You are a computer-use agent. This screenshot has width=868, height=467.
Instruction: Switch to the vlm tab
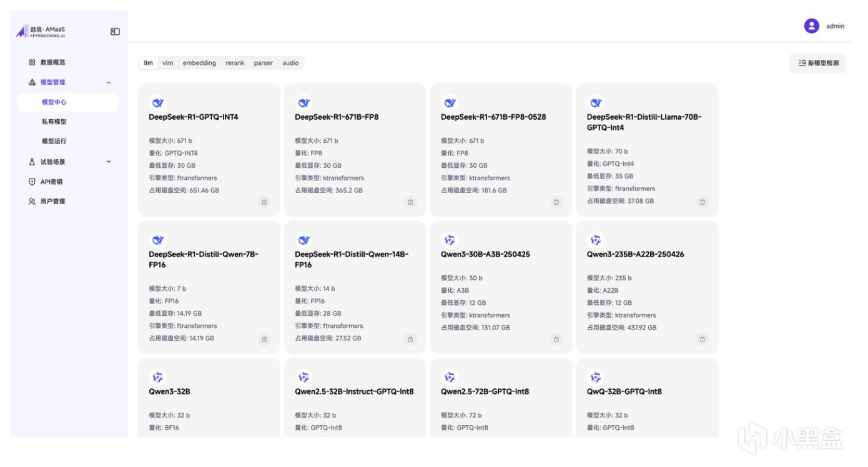[168, 63]
